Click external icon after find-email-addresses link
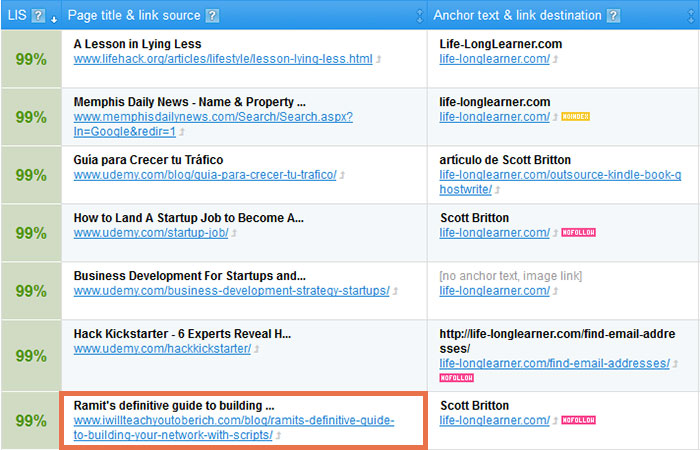Viewport: 700px width, 450px height. pyautogui.click(x=675, y=364)
